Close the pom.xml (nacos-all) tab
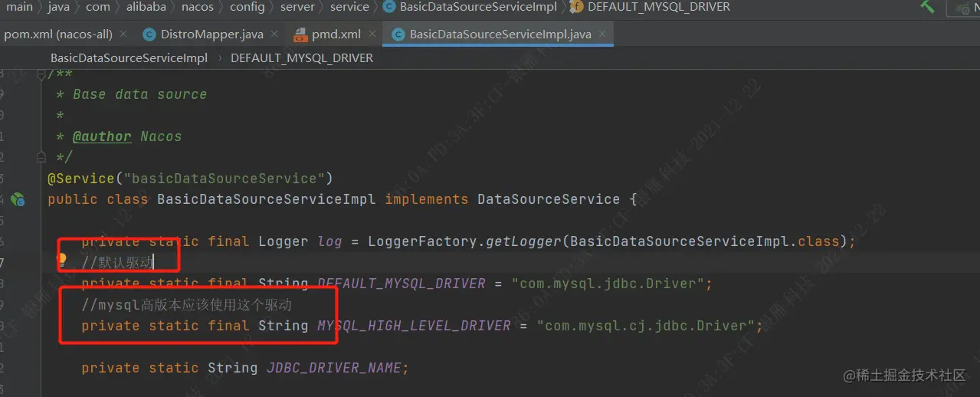 pyautogui.click(x=124, y=34)
